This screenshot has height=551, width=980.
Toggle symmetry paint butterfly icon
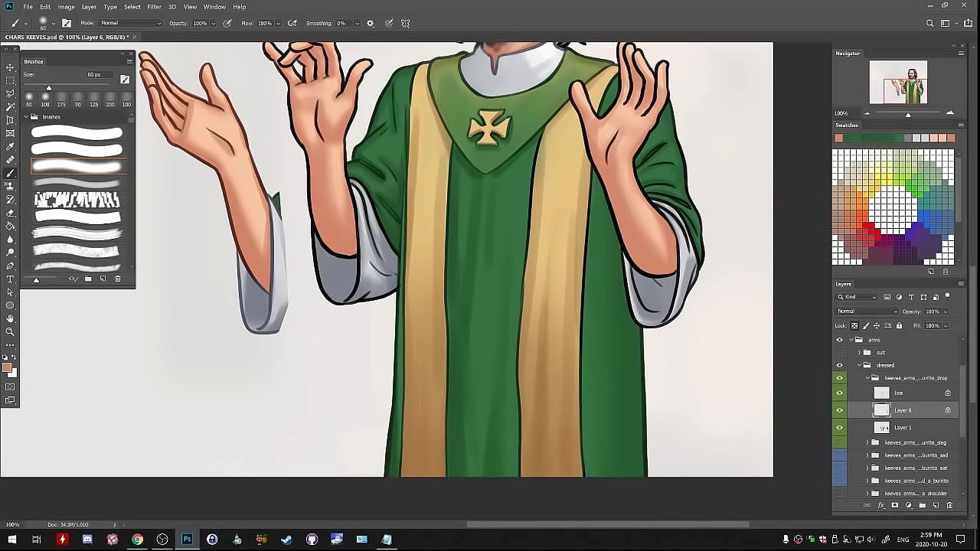(406, 23)
